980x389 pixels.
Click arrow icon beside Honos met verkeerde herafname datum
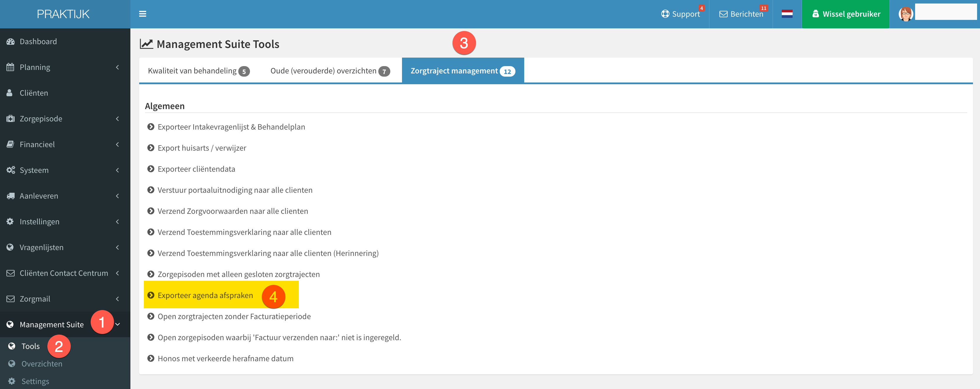tap(151, 358)
